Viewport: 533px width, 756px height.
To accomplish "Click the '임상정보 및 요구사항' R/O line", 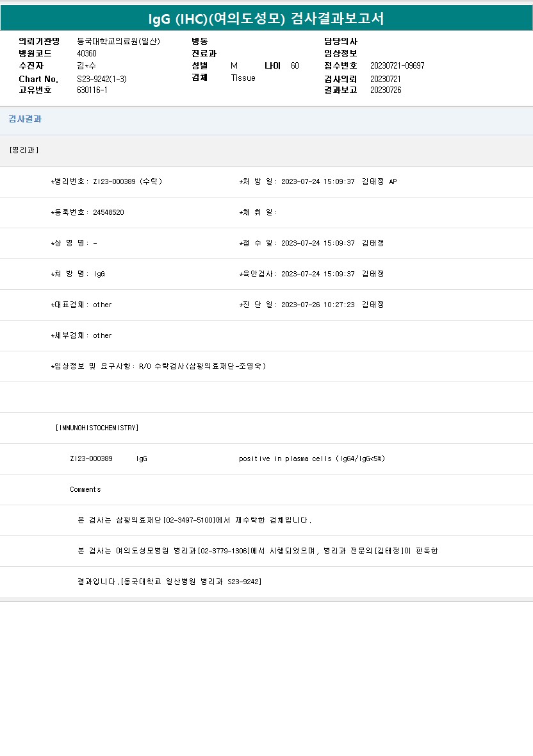I will tap(158, 366).
